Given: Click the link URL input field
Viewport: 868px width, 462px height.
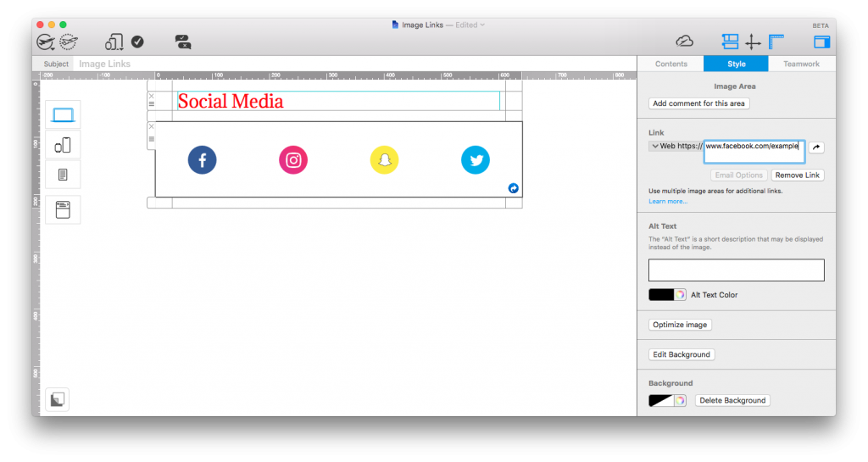Looking at the screenshot, I should (x=754, y=152).
